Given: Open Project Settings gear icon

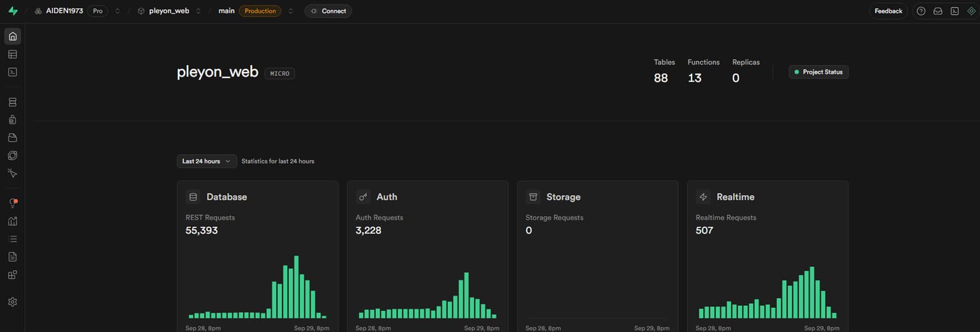Looking at the screenshot, I should (12, 302).
